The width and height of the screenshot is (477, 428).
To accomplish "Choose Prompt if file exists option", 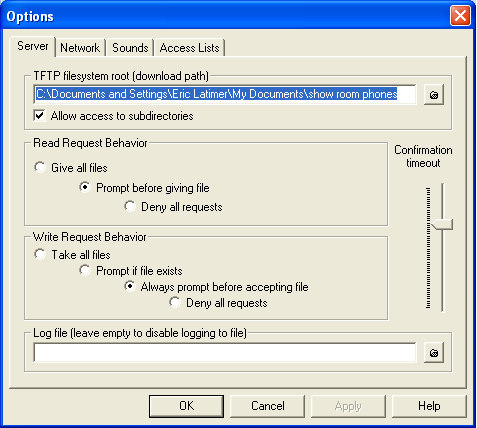I will click(x=85, y=270).
